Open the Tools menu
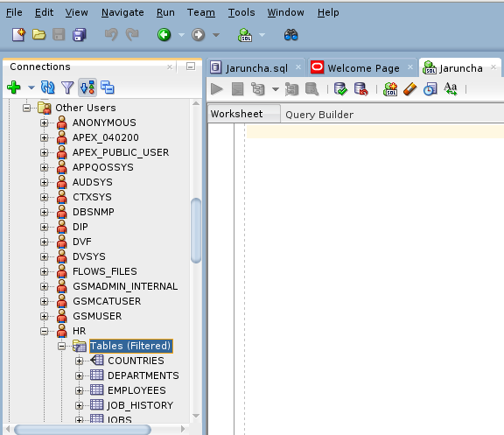Screen dimensions: 504x435 pos(241,12)
